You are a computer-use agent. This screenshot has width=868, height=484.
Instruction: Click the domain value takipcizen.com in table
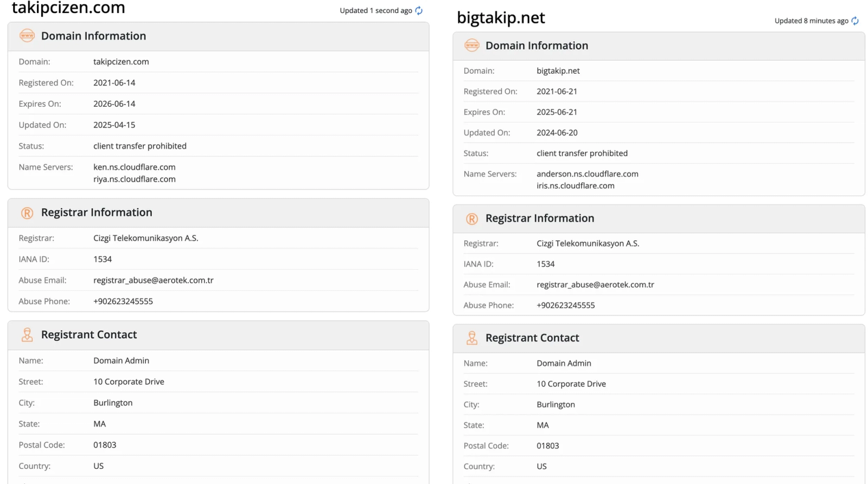121,62
